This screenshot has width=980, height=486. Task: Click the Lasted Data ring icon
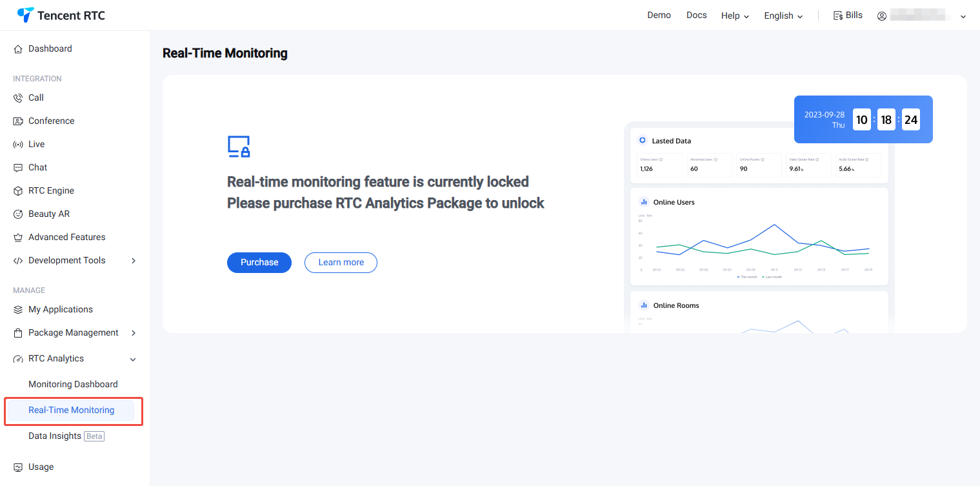click(x=643, y=140)
